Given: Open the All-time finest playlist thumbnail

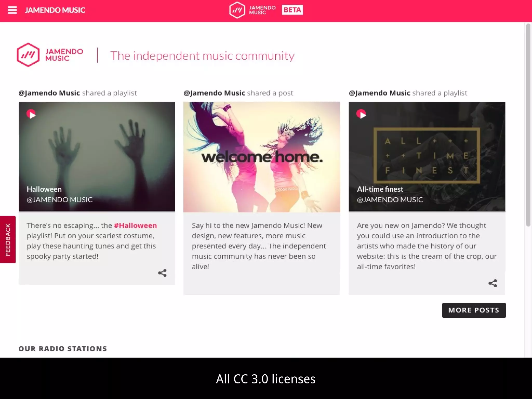Looking at the screenshot, I should 427,156.
